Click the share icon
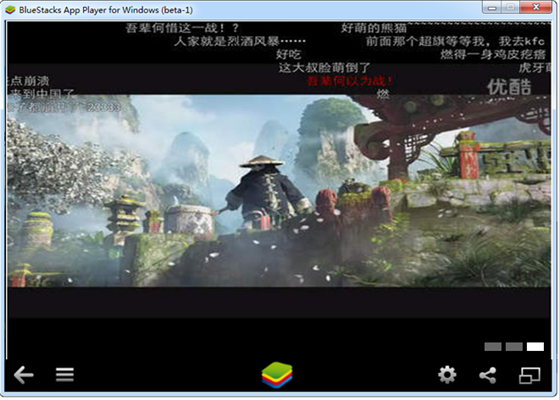Screen dimensions: 559x400 tap(488, 375)
